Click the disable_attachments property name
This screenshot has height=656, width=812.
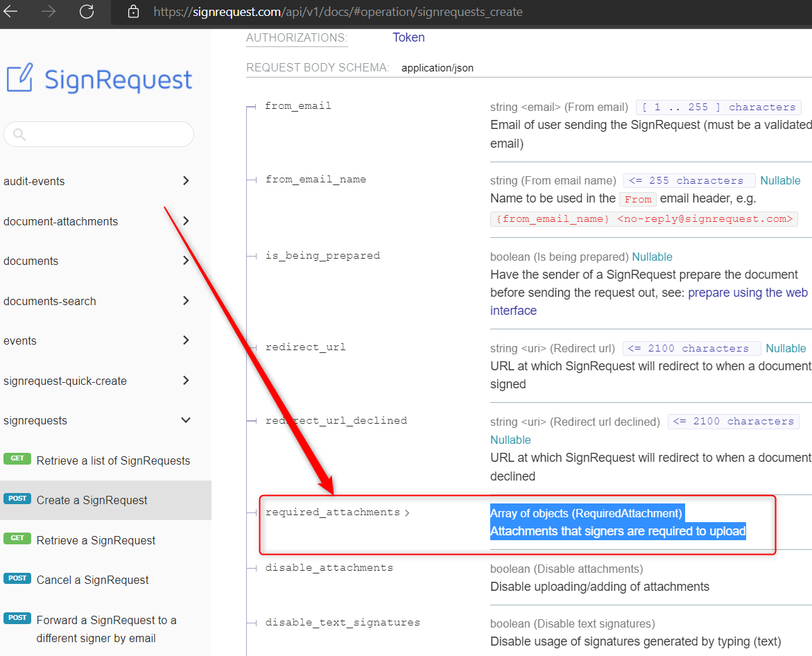(x=329, y=567)
